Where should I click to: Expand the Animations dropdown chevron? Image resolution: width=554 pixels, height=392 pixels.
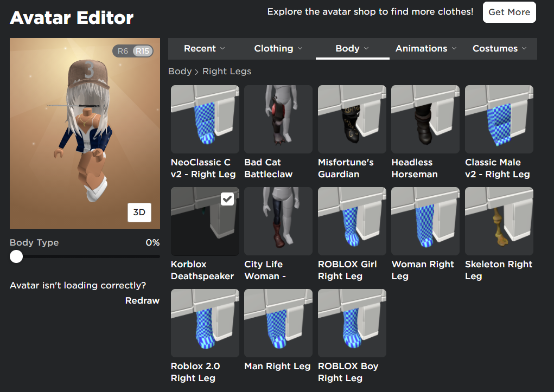tap(454, 48)
